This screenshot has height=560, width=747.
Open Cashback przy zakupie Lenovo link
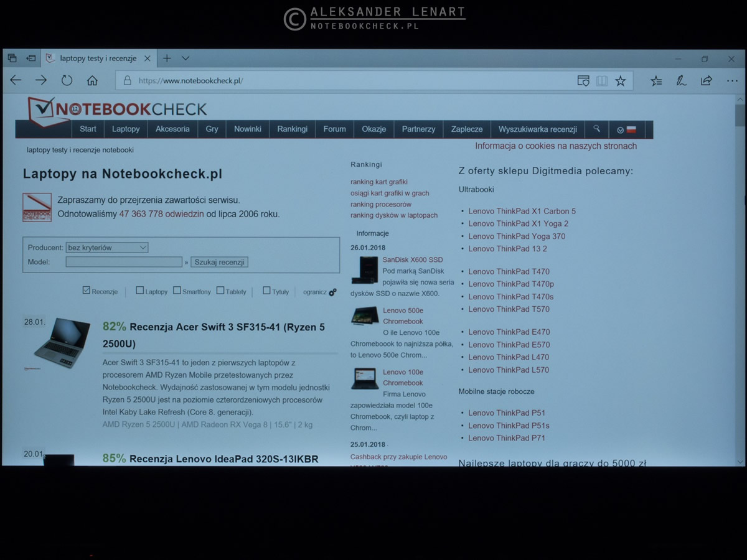[x=399, y=457]
